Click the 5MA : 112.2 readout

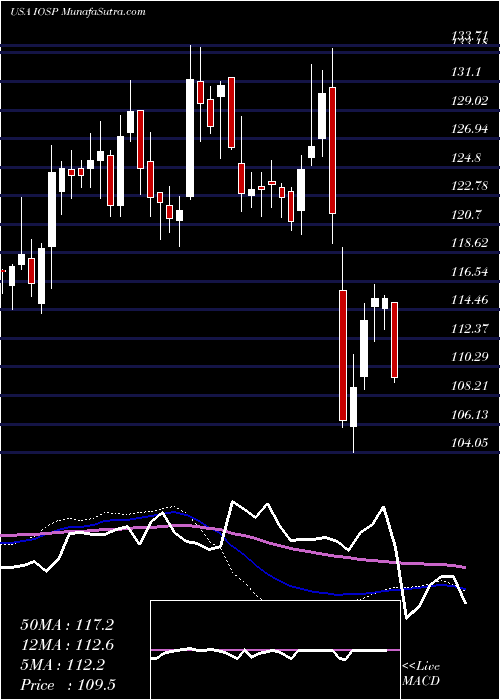click(x=63, y=665)
